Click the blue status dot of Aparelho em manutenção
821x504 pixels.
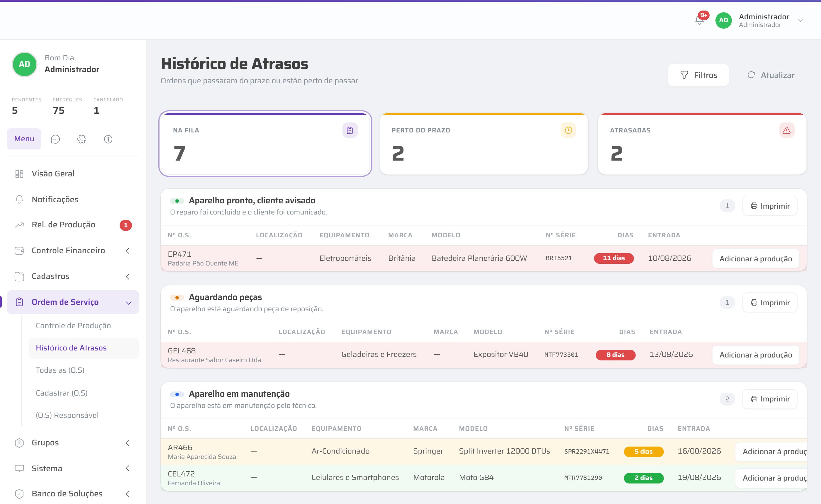(x=177, y=394)
